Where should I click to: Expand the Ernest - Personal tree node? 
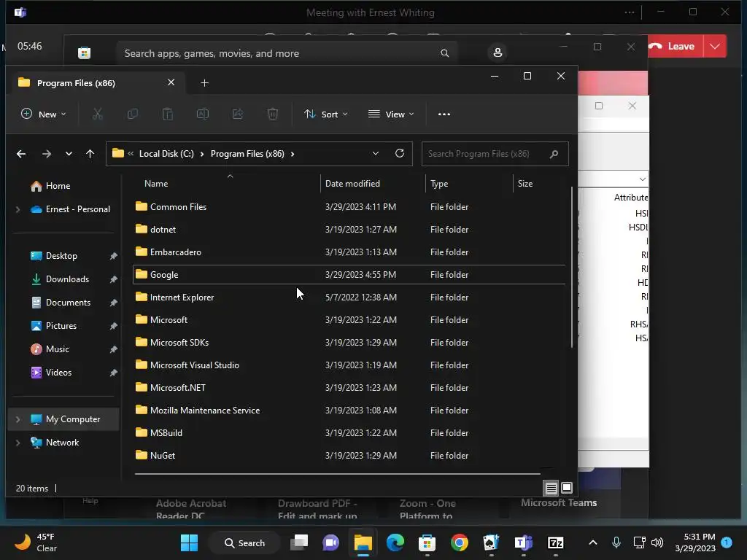tap(18, 209)
